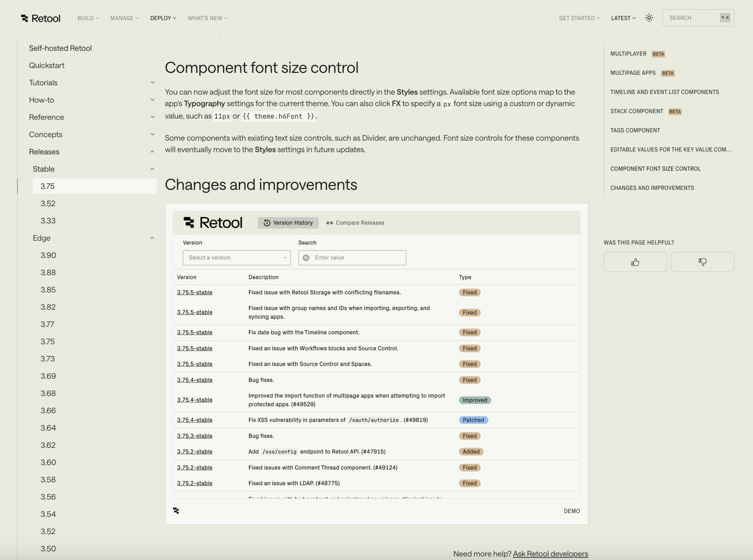Select edge release 3.82

click(48, 307)
